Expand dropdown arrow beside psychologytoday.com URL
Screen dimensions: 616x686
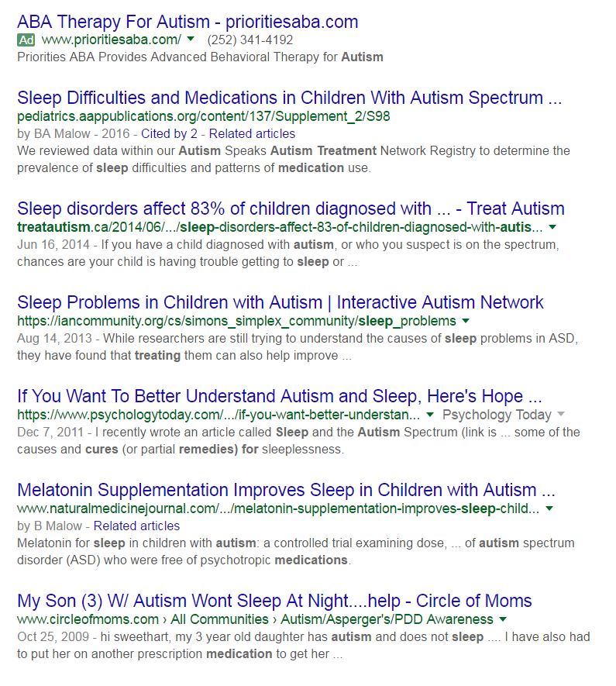pyautogui.click(x=430, y=415)
